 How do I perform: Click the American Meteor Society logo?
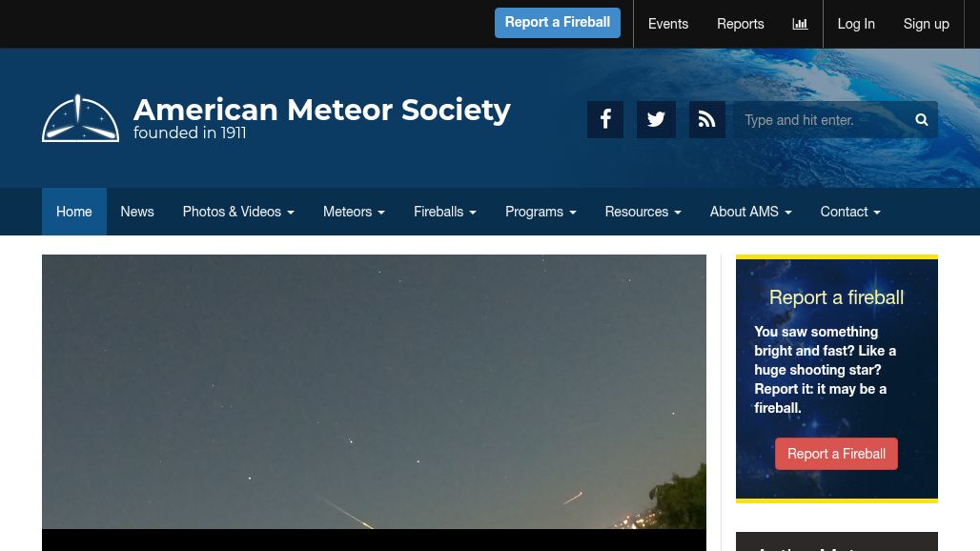pos(80,117)
